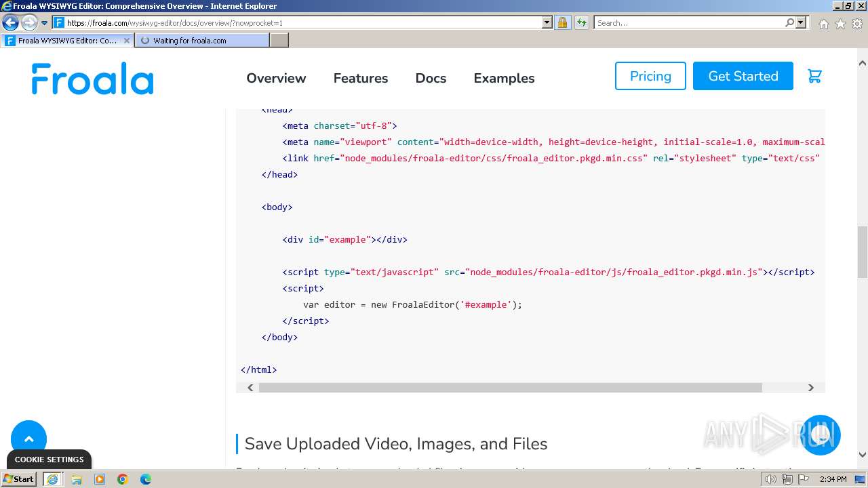The height and width of the screenshot is (488, 868).
Task: Go forward with the browser Forward arrow
Action: 29,22
